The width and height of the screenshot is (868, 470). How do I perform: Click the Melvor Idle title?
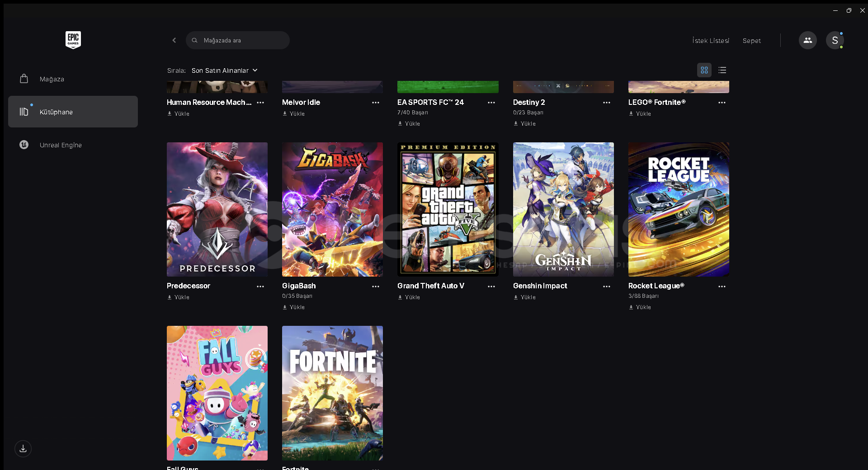click(301, 102)
